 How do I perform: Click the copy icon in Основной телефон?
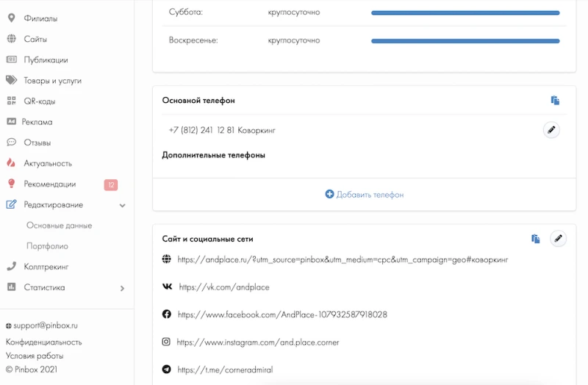pyautogui.click(x=555, y=101)
